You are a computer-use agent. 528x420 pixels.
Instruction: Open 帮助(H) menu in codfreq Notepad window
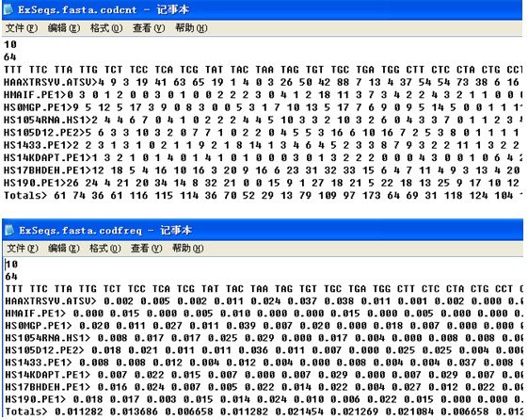[x=188, y=249]
